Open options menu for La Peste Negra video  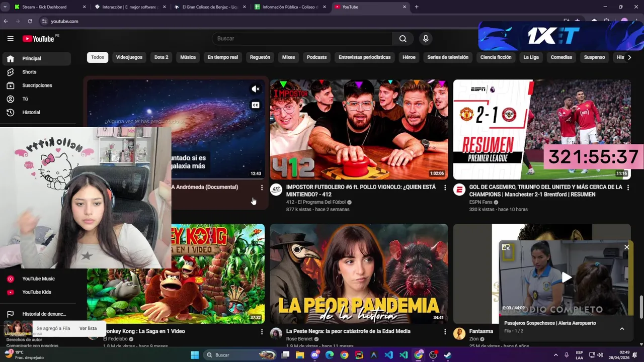445,332
